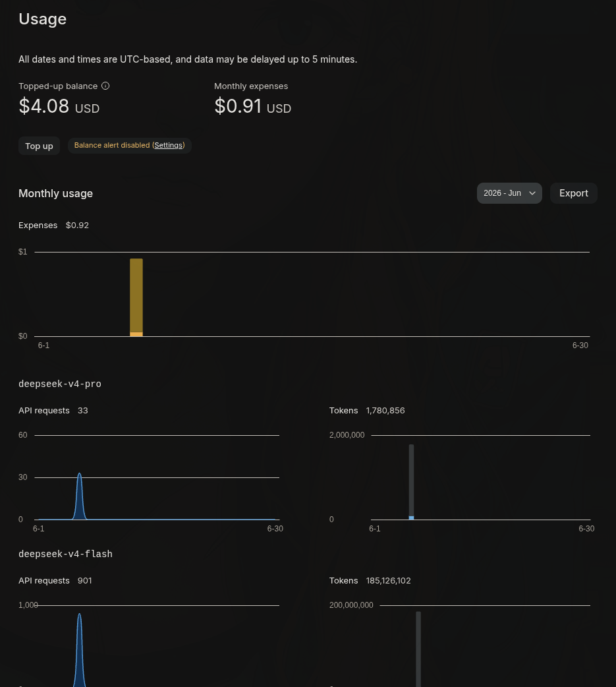Image resolution: width=616 pixels, height=687 pixels.
Task: Click the deepseek-v4-pro API requests peak
Action: [79, 496]
